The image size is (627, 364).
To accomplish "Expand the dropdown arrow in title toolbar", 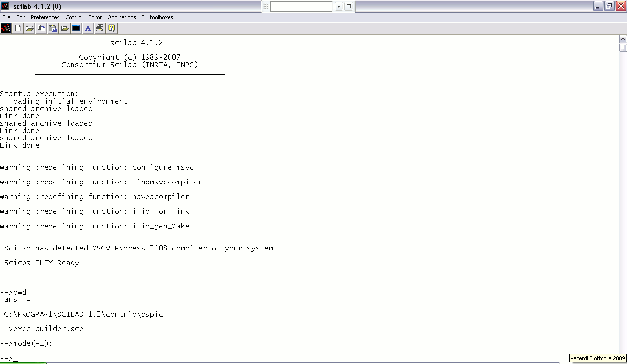I will coord(339,6).
